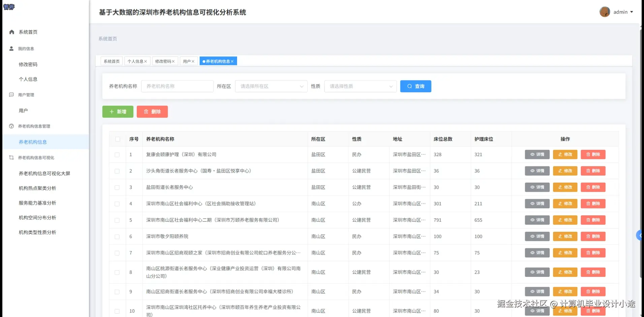Screen dimensions: 644x317
Task: Click the eye icon on first row 详情 button
Action: 532,154
